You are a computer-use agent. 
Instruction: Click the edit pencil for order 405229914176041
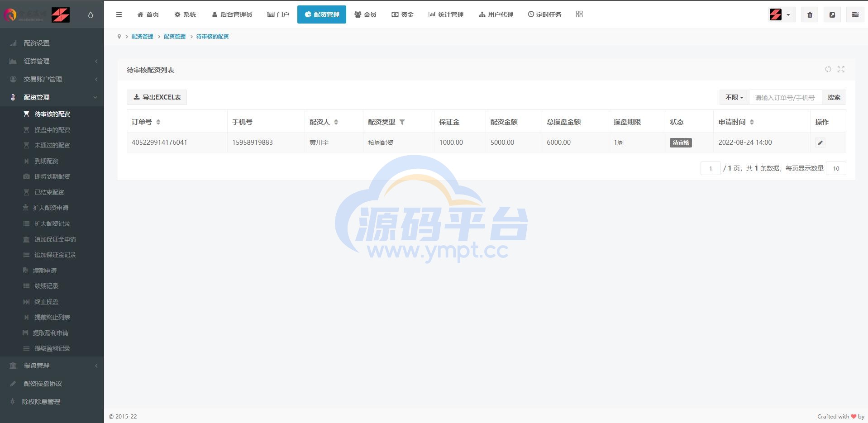click(820, 143)
